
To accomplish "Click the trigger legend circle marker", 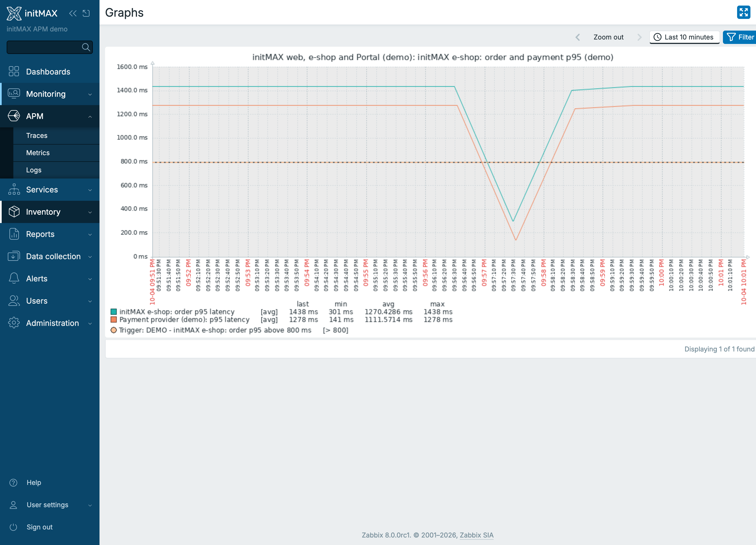I will tap(114, 330).
